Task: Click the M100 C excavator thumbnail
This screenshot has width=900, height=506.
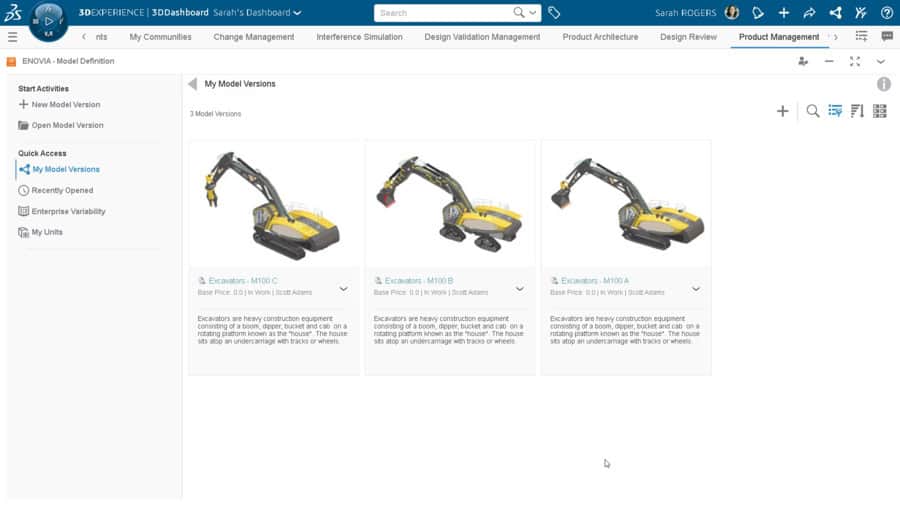Action: pos(274,204)
